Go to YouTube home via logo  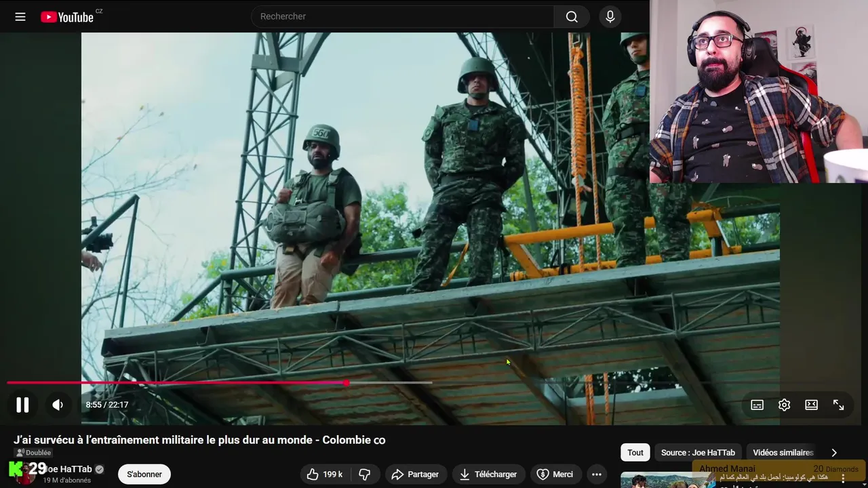pos(66,17)
